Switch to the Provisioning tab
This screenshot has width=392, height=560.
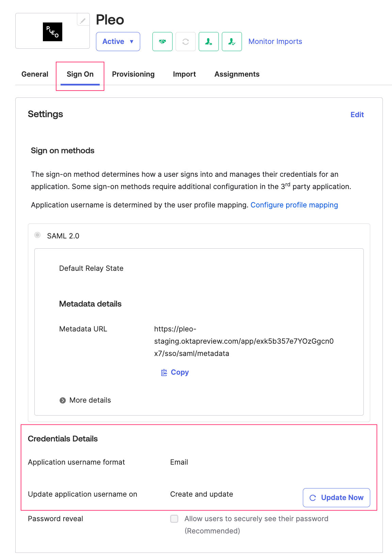point(133,74)
